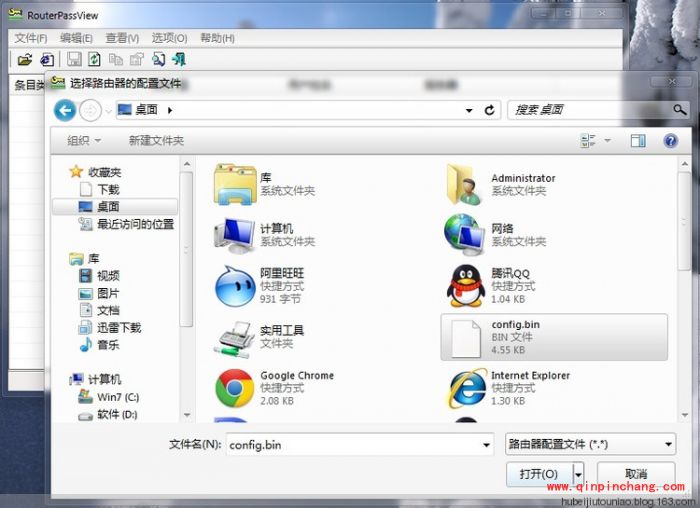Open the 查看(V) menu
Viewport: 700px width, 508px height.
[x=122, y=38]
